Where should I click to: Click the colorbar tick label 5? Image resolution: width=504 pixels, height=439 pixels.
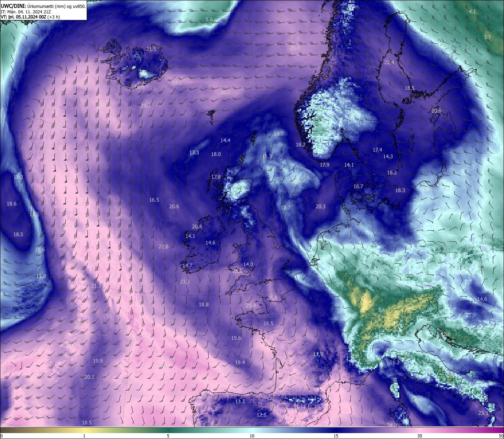168,436
